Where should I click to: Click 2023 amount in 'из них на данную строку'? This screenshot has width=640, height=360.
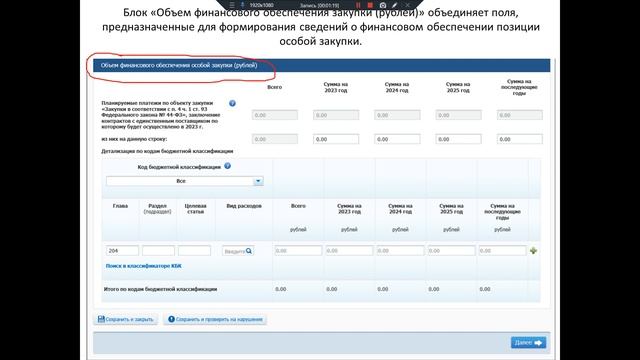(x=336, y=139)
